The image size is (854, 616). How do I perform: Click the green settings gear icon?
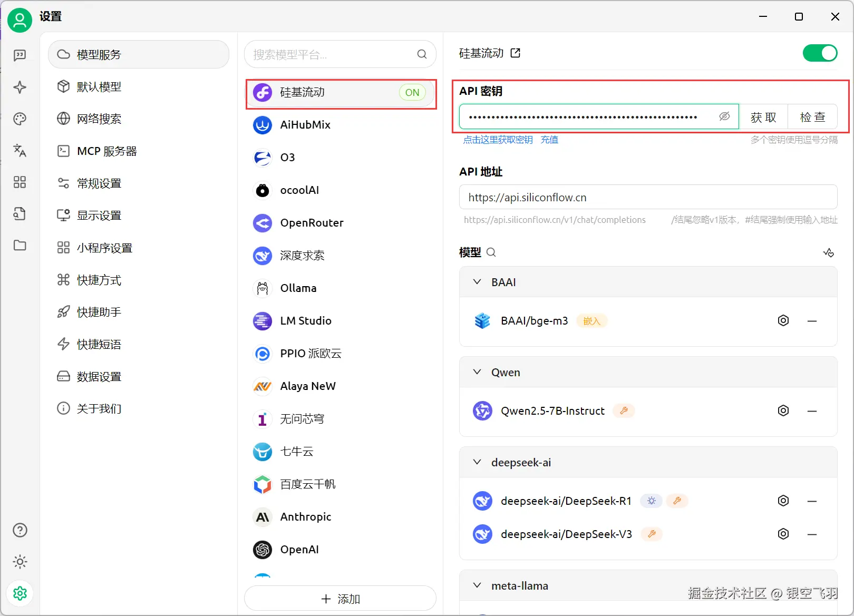20,593
